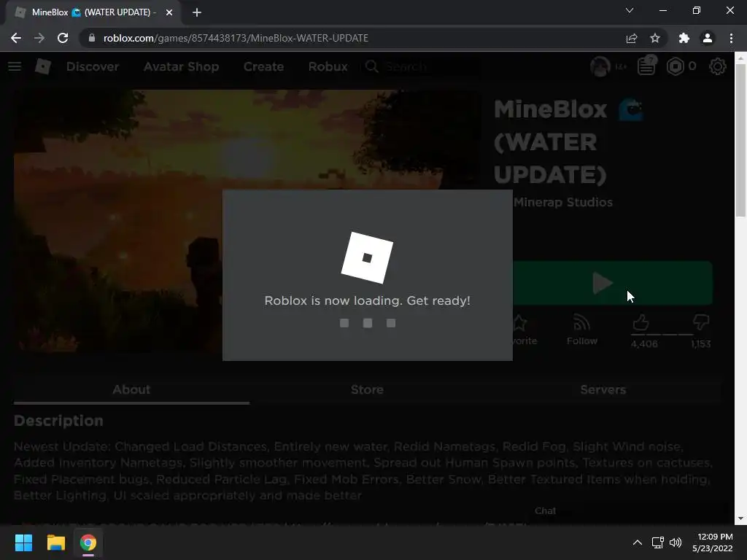
Task: Open Minerap Studios creator link
Action: 562,203
